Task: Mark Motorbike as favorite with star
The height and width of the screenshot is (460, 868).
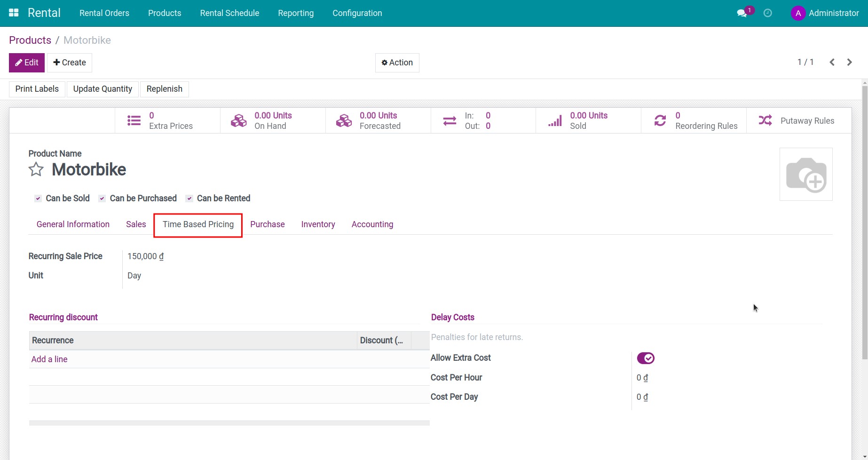Action: [36, 169]
